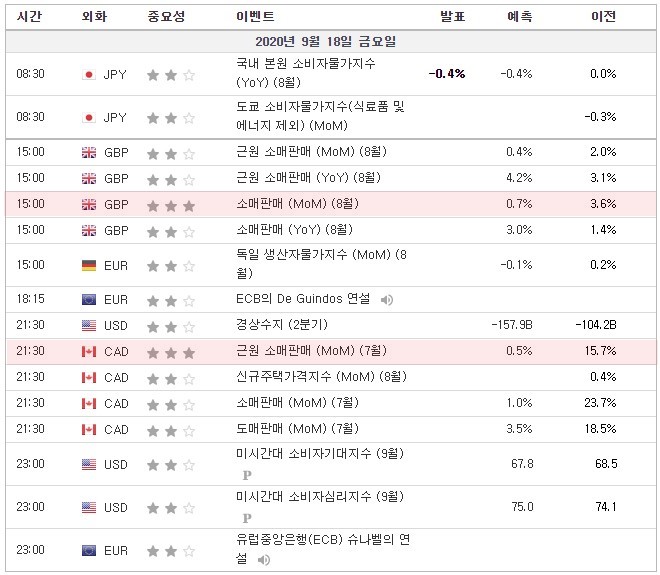Click the speaker icon beside De Guindos speech
The width and height of the screenshot is (660, 575).
coord(386,300)
